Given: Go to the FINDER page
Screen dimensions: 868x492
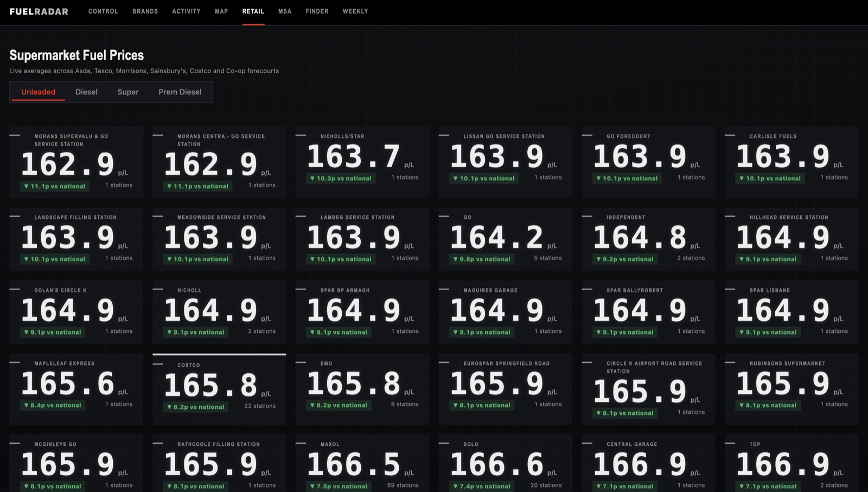Looking at the screenshot, I should pyautogui.click(x=317, y=11).
